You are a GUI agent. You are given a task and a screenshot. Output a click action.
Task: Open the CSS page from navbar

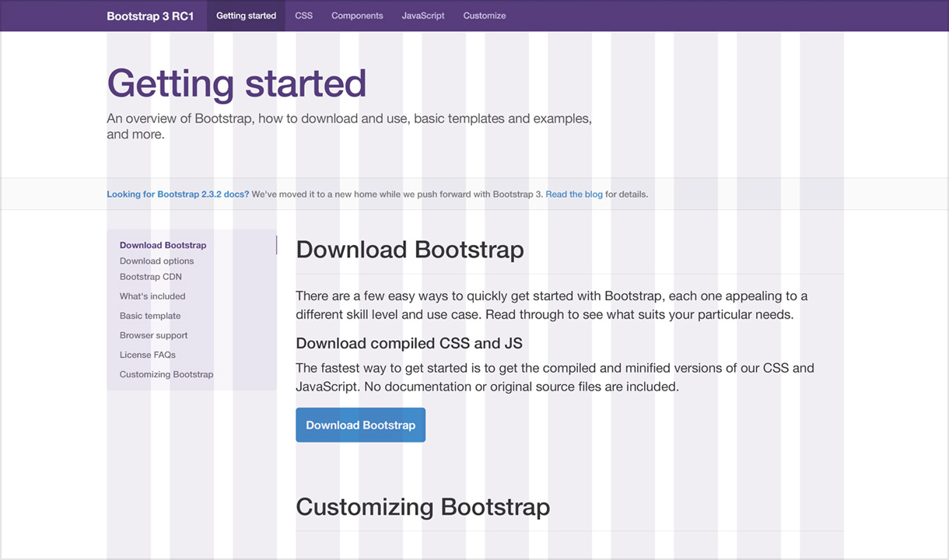[x=303, y=16]
